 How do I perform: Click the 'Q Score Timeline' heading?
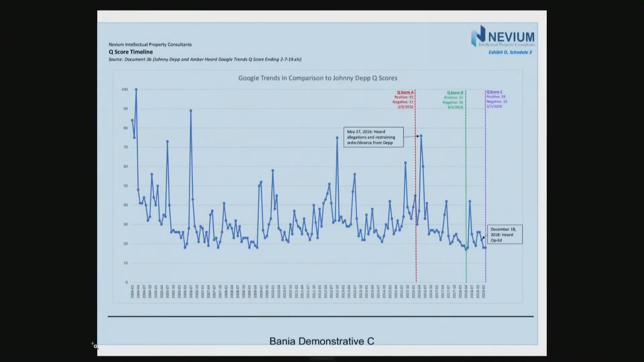tap(130, 52)
